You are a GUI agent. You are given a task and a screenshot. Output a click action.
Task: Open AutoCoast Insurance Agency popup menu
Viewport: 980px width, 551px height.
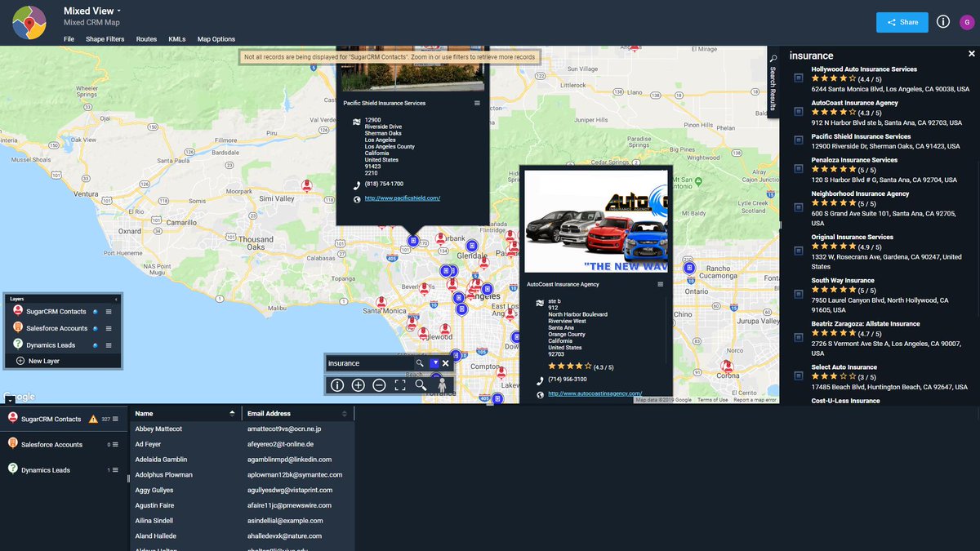(x=661, y=284)
